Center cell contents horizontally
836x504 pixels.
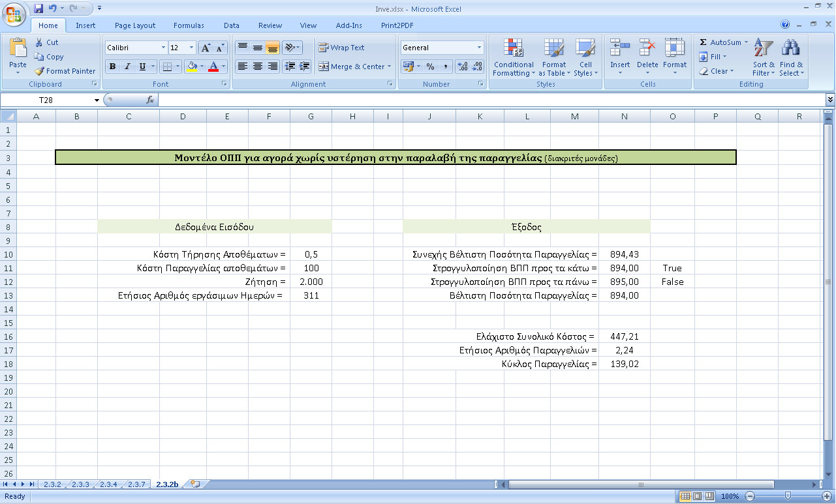(258, 67)
